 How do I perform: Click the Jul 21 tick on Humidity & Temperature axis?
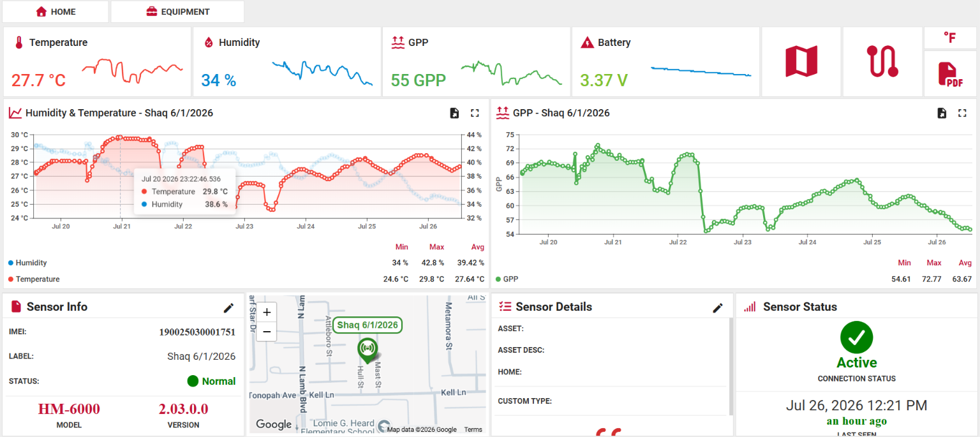click(122, 226)
